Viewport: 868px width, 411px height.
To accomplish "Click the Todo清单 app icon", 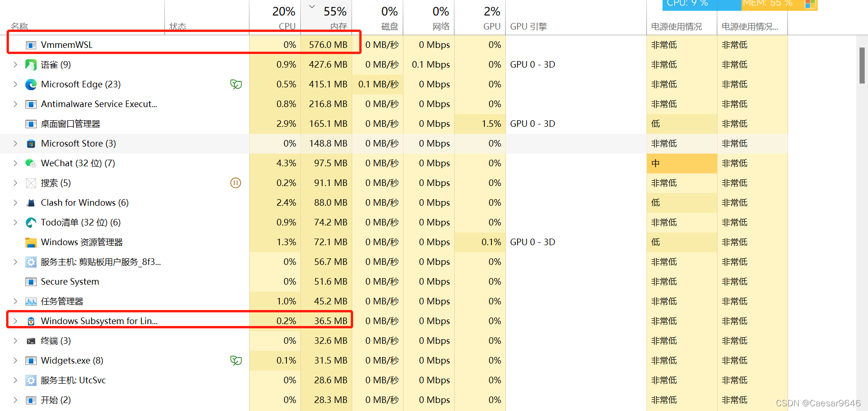I will click(x=31, y=223).
